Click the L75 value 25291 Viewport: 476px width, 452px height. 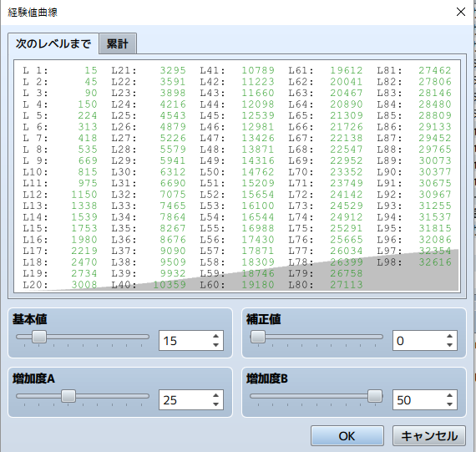[347, 228]
